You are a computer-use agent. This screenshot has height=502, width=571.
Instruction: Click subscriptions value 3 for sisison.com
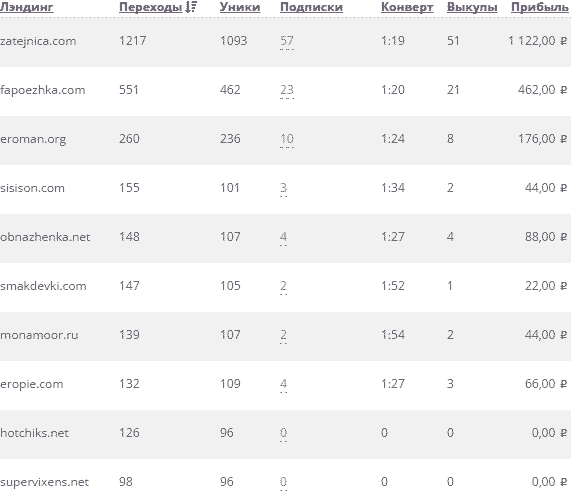click(x=283, y=188)
